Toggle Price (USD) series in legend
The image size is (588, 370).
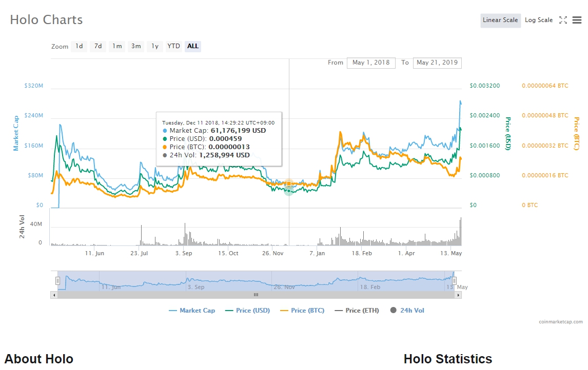point(247,311)
